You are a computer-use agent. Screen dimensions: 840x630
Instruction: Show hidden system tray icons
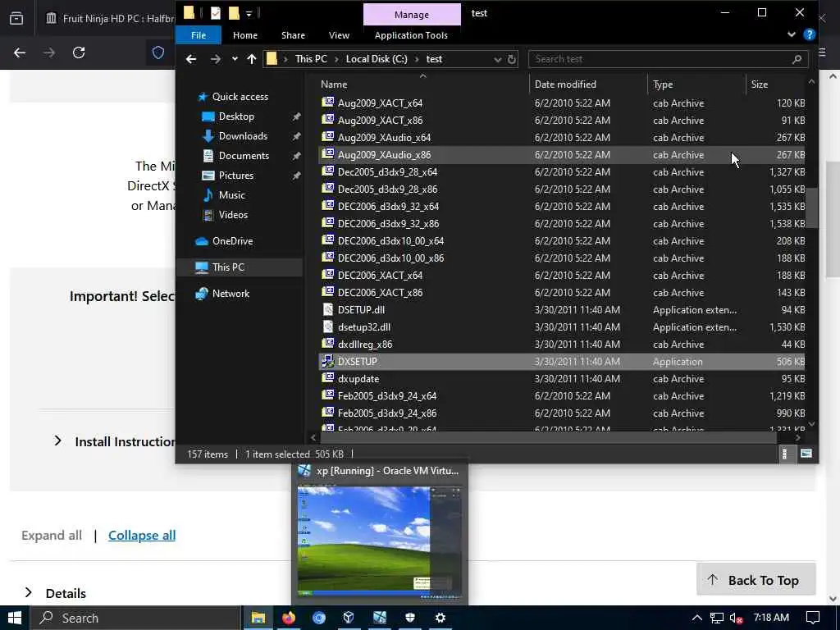click(697, 618)
